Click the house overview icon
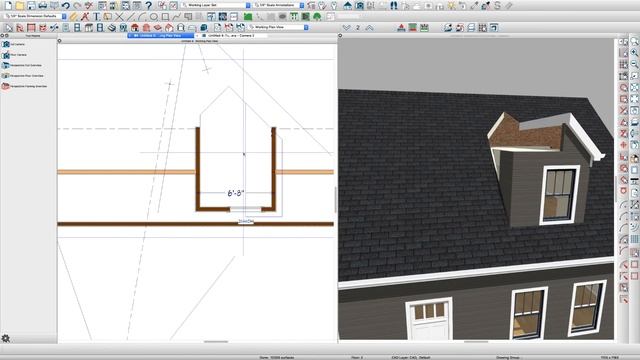 pos(348,5)
